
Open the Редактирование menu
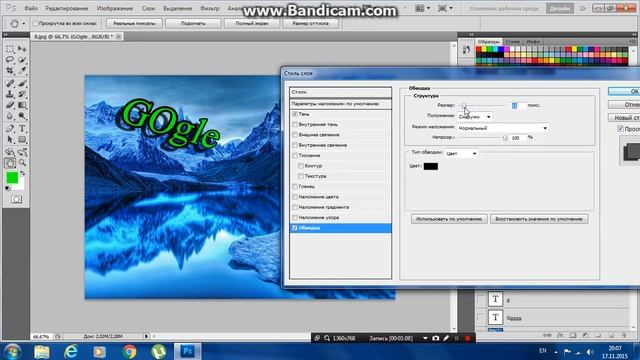tap(67, 8)
